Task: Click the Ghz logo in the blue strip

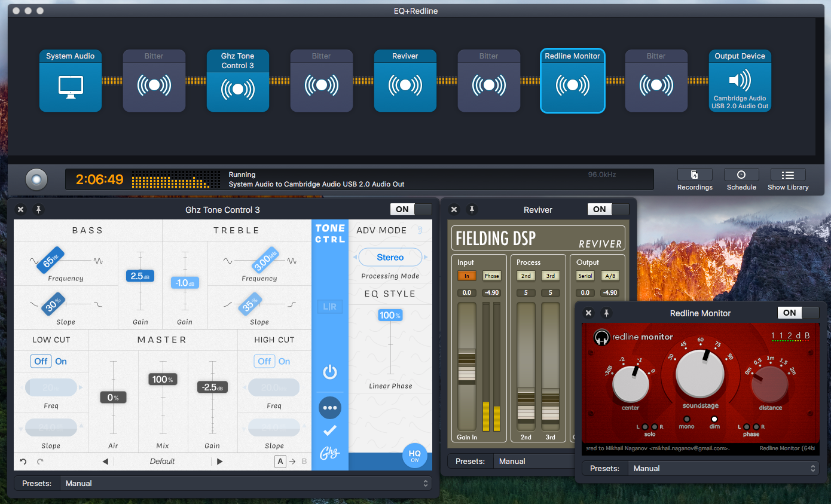Action: 330,453
